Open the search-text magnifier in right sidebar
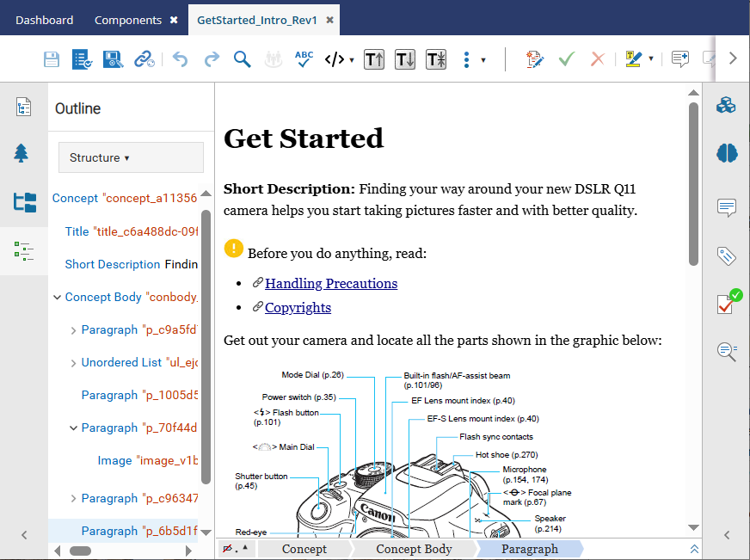This screenshot has height=560, width=750. point(727,352)
